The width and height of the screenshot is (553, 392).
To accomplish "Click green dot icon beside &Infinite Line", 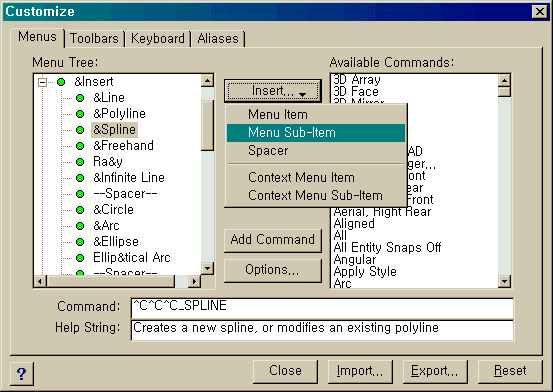I will (x=80, y=178).
